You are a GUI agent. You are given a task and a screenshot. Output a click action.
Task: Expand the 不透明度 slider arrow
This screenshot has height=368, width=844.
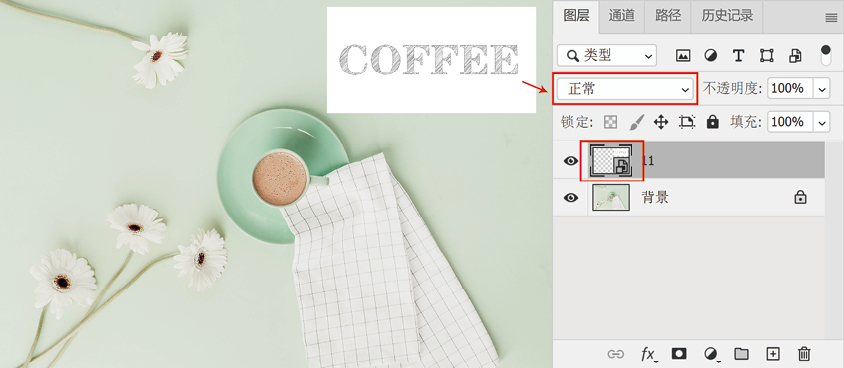click(822, 89)
